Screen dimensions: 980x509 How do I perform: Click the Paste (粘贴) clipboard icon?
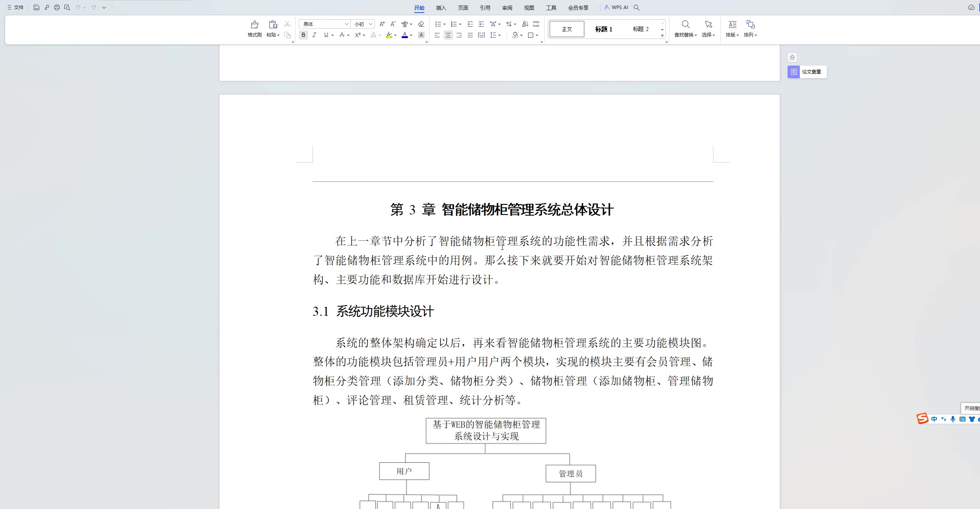[273, 25]
